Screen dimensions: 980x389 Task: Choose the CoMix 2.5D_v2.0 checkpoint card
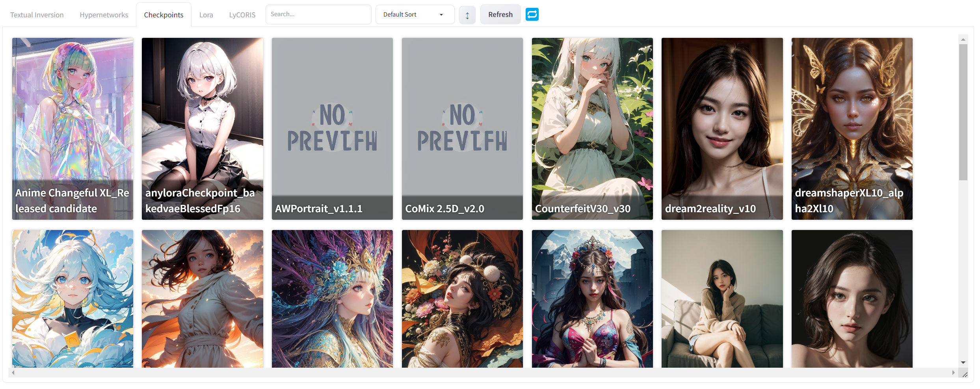[x=462, y=129]
